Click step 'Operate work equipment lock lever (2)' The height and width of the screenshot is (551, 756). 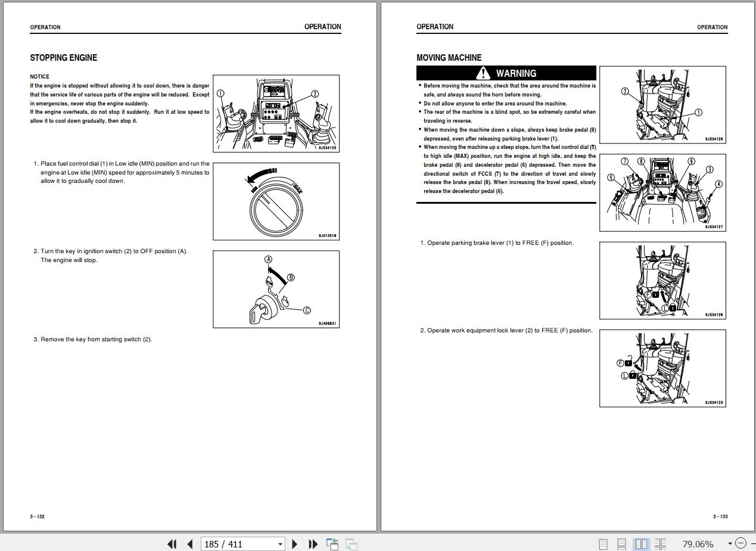(506, 331)
